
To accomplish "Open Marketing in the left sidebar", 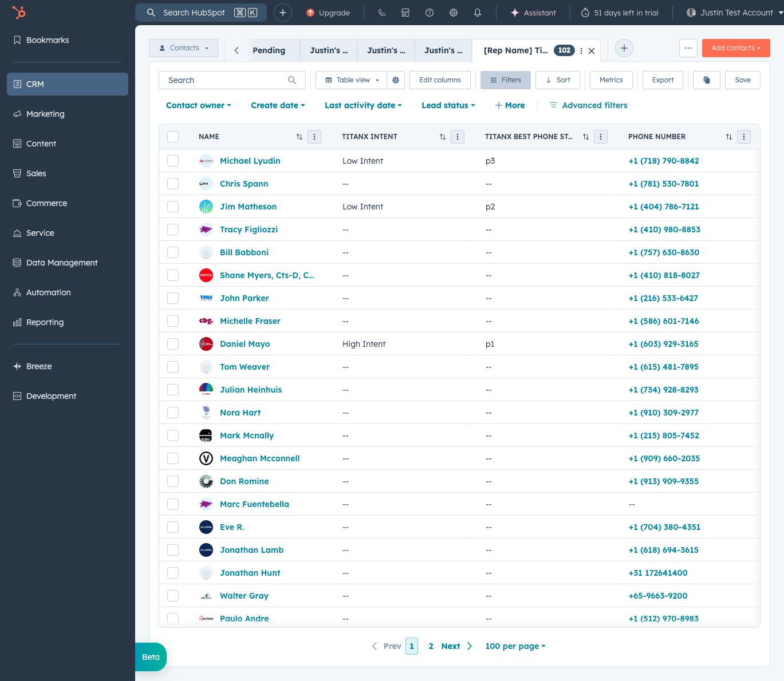I will click(68, 114).
